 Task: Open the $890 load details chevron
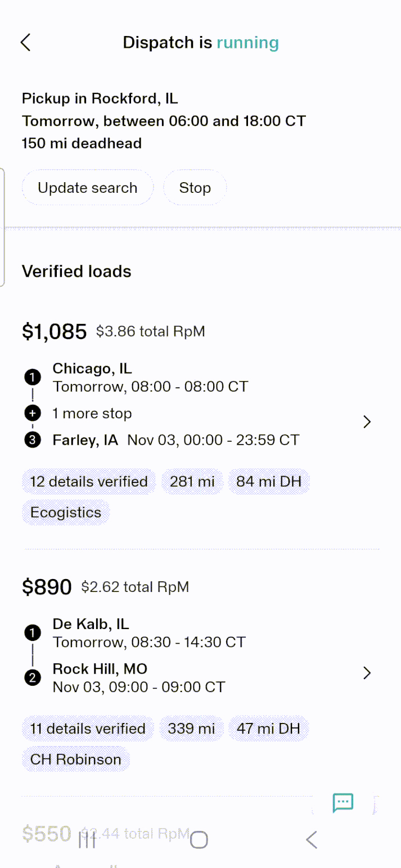point(367,672)
